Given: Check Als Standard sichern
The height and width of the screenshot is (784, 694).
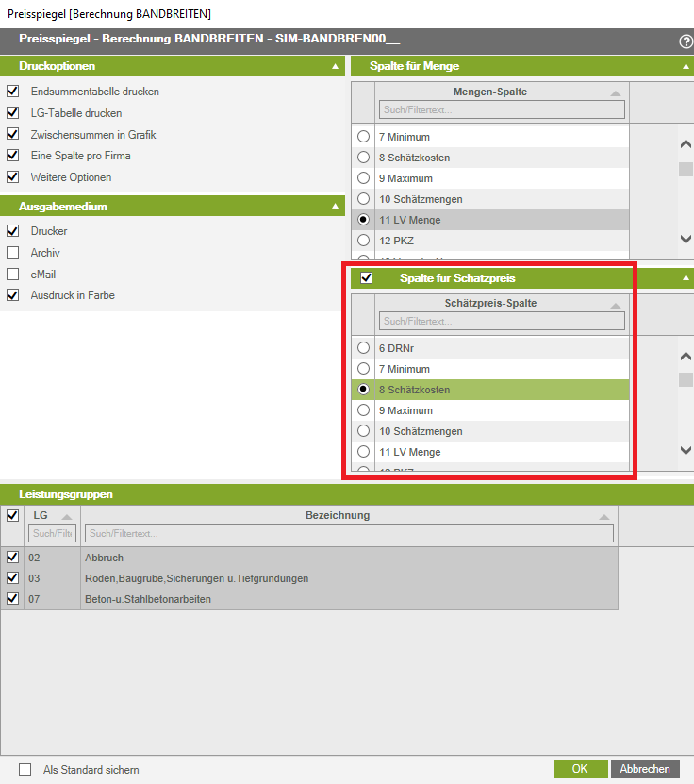Looking at the screenshot, I should pyautogui.click(x=25, y=770).
